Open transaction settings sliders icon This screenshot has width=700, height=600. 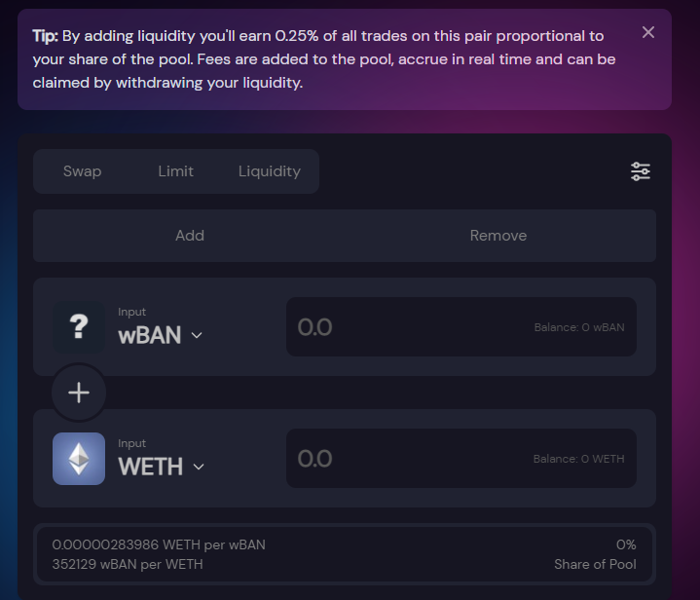(641, 171)
